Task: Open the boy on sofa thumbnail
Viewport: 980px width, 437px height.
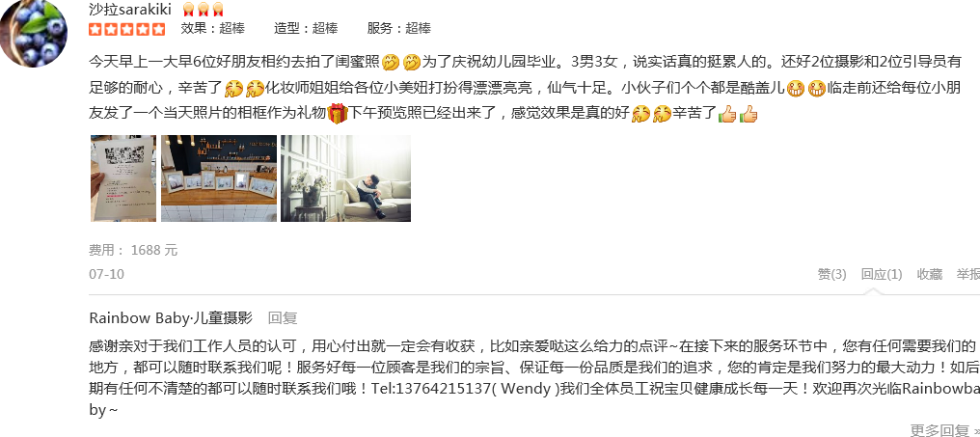Action: click(345, 178)
